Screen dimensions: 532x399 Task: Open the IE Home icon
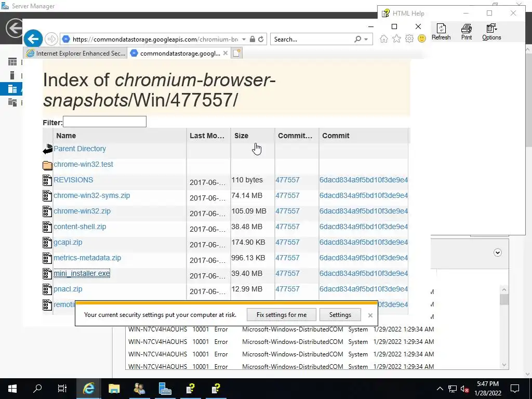pos(384,38)
